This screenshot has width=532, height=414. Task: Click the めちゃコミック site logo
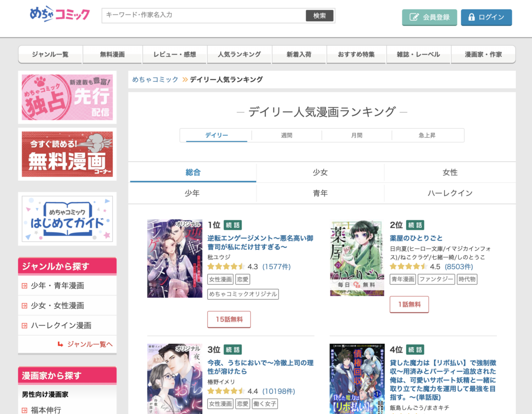coord(60,15)
